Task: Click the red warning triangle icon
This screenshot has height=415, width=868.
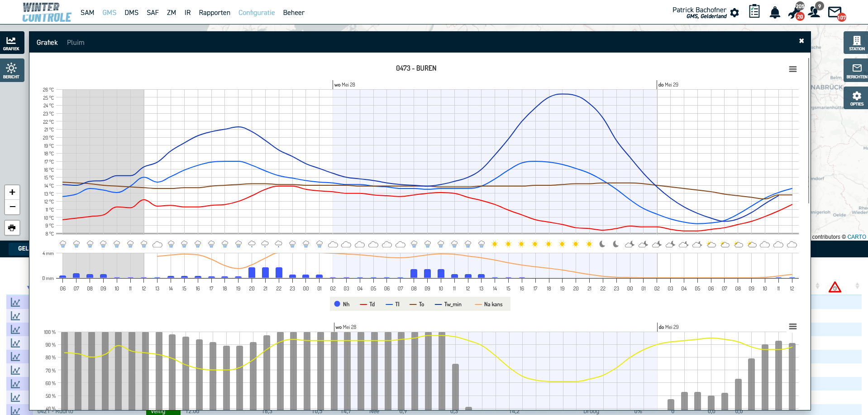Action: 835,287
